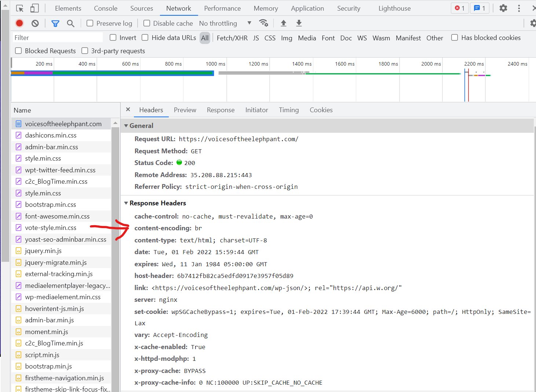This screenshot has width=536, height=392.
Task: Clear the network log
Action: coord(35,23)
